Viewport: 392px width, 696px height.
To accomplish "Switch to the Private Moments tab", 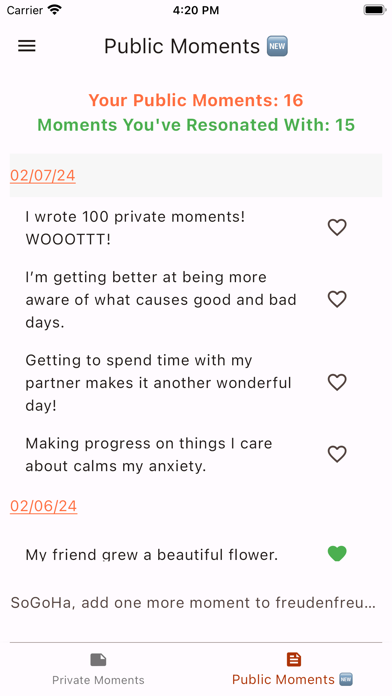I will [98, 668].
